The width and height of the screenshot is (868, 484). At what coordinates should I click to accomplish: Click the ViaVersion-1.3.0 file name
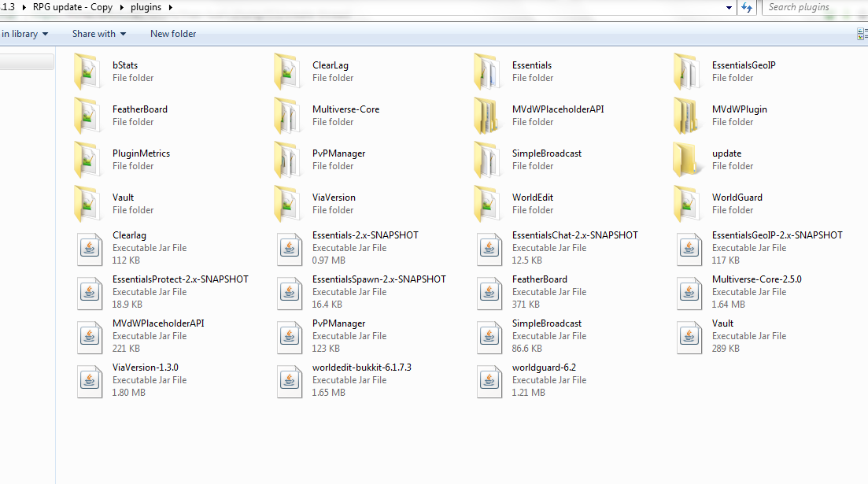pyautogui.click(x=146, y=368)
